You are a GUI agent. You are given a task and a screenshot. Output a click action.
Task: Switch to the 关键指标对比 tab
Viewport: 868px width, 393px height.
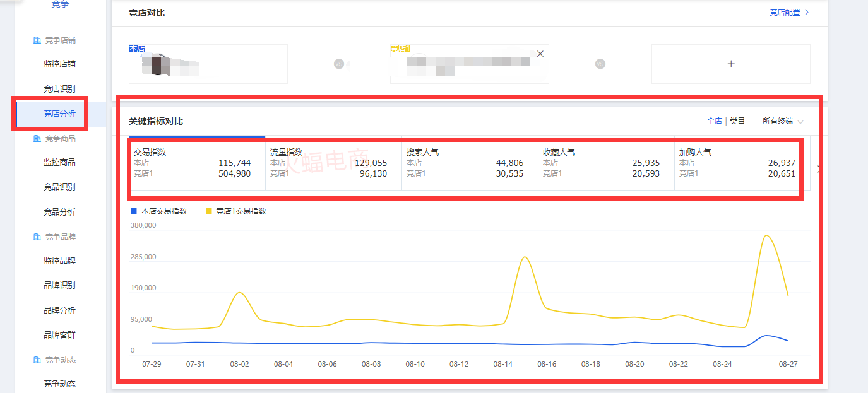coord(156,121)
